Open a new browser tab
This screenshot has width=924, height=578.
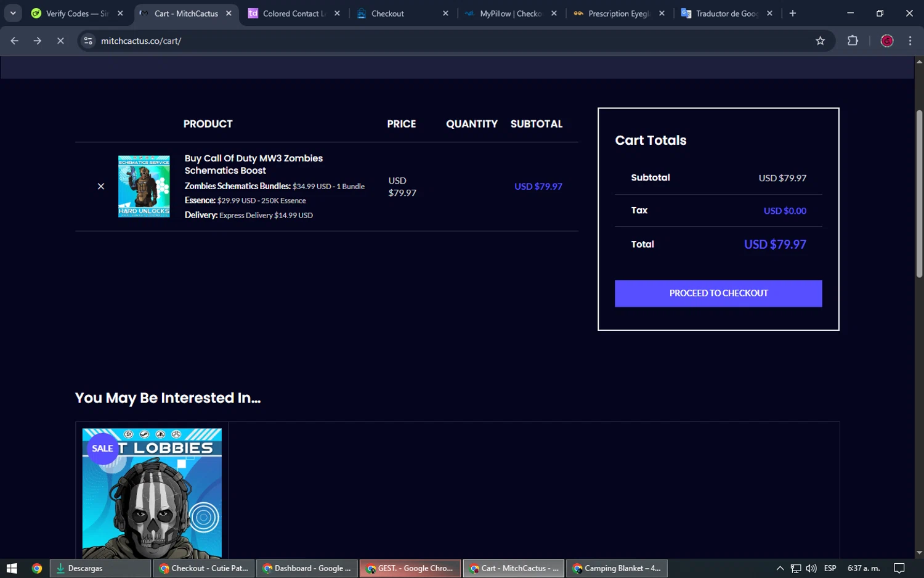pyautogui.click(x=793, y=14)
